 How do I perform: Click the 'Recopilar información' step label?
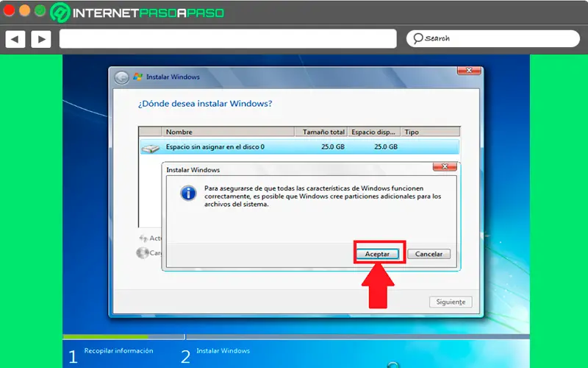click(118, 351)
